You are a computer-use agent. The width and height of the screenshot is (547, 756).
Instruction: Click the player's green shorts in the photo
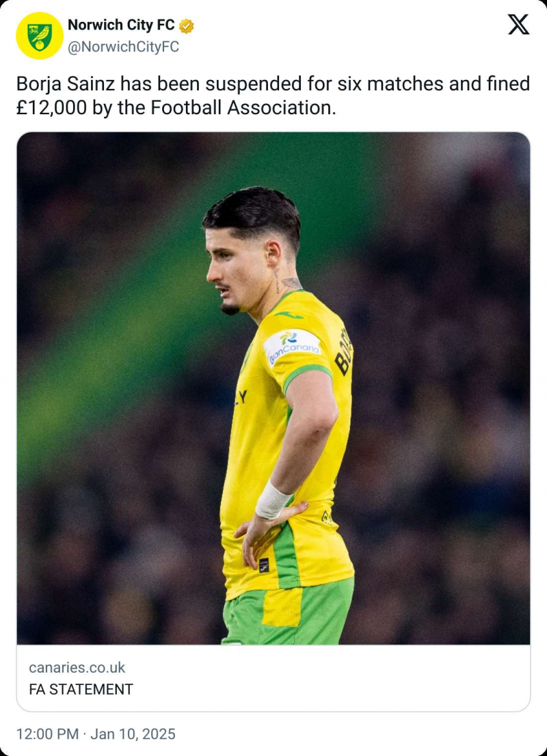289,612
